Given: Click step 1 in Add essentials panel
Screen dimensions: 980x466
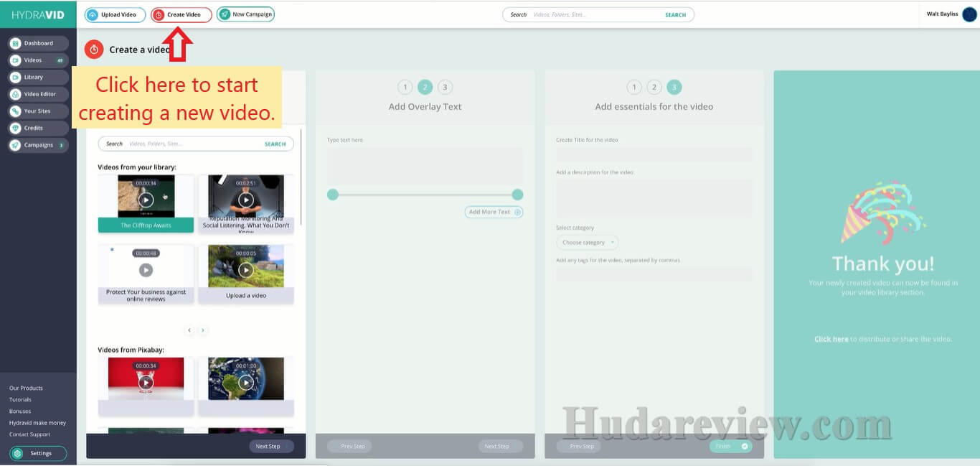Looking at the screenshot, I should (634, 87).
